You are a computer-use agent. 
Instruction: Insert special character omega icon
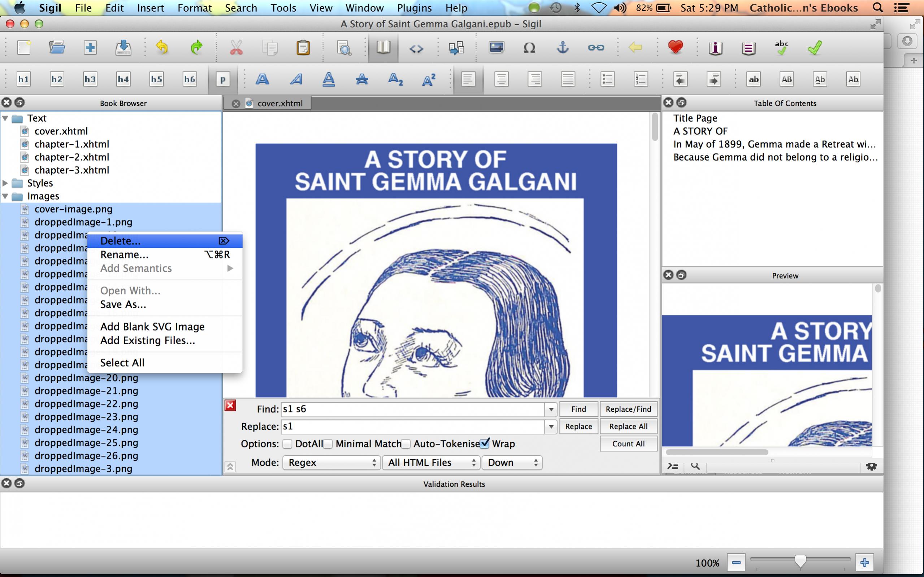pos(529,48)
